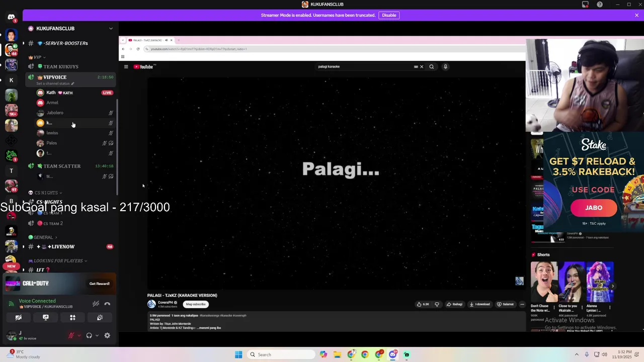Image resolution: width=644 pixels, height=362 pixels.
Task: Click the user avatar J in voice
Action: click(12, 335)
